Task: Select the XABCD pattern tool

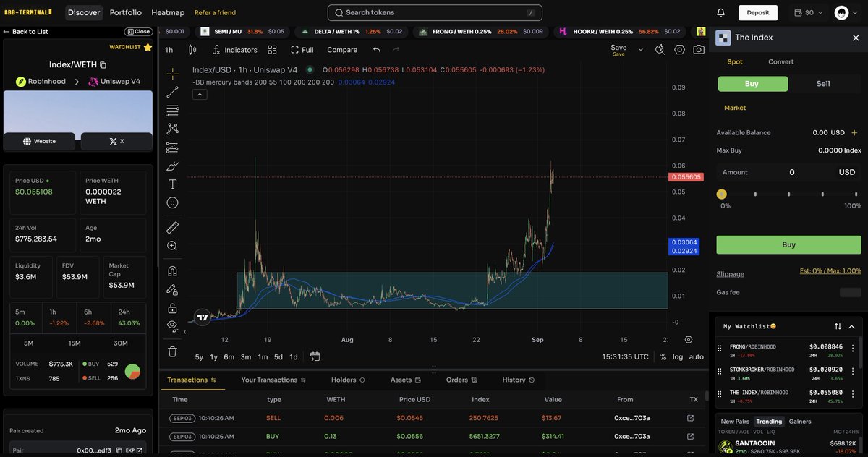Action: [172, 129]
